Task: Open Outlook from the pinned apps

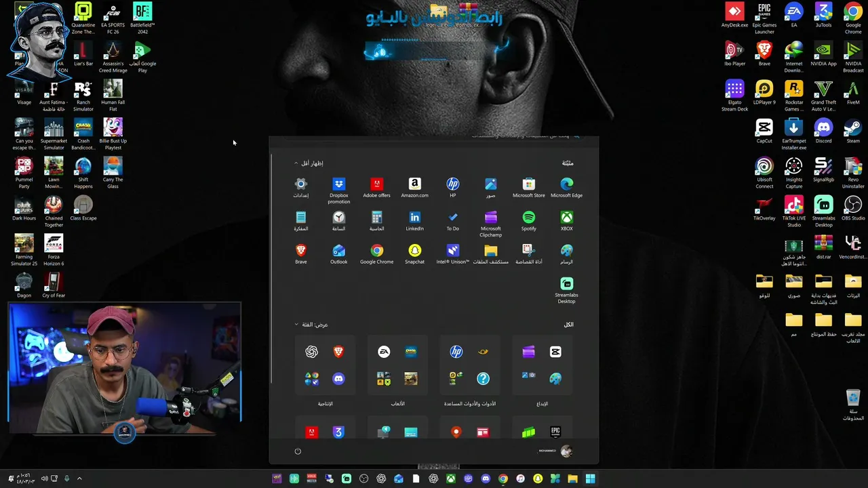Action: point(338,254)
